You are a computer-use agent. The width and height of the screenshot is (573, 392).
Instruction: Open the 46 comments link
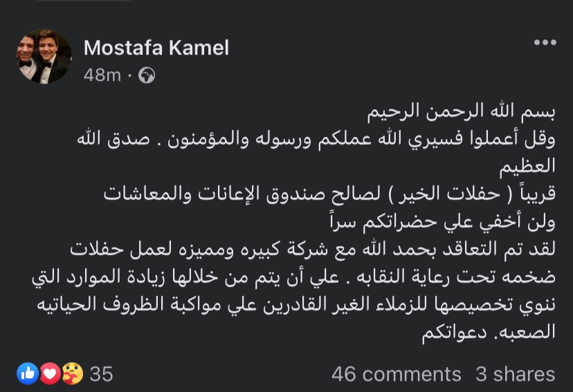tap(396, 374)
